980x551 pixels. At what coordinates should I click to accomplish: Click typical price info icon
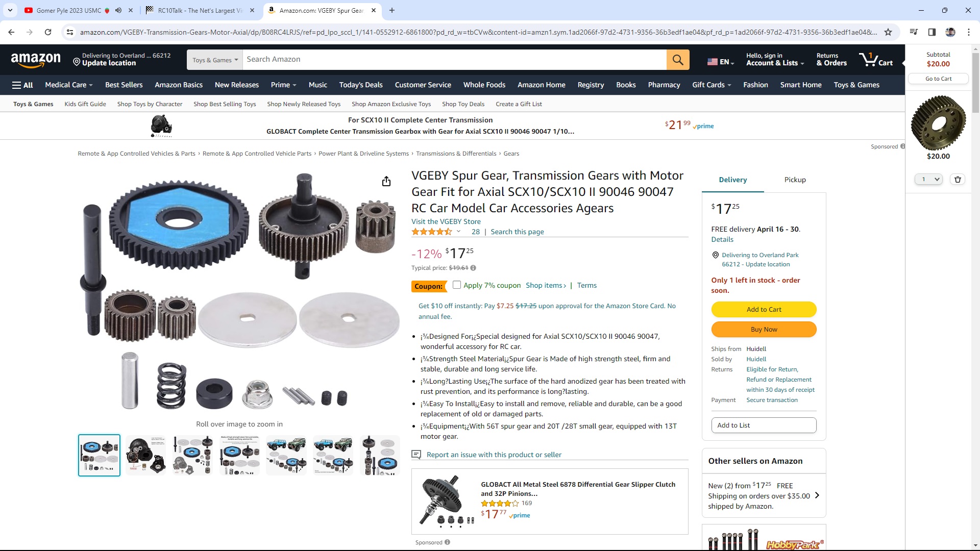[x=473, y=268]
